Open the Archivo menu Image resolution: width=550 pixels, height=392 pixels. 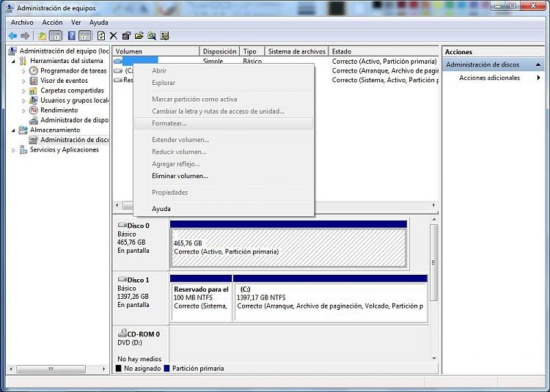tap(22, 23)
